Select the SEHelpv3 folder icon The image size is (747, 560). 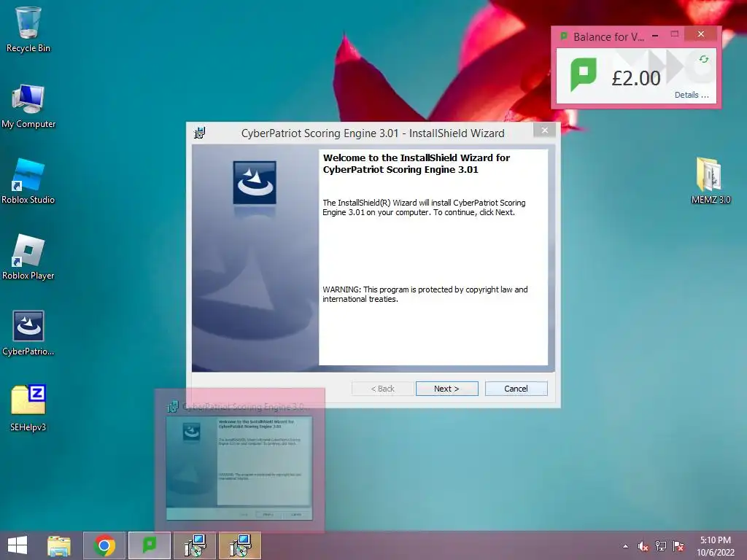(x=28, y=408)
